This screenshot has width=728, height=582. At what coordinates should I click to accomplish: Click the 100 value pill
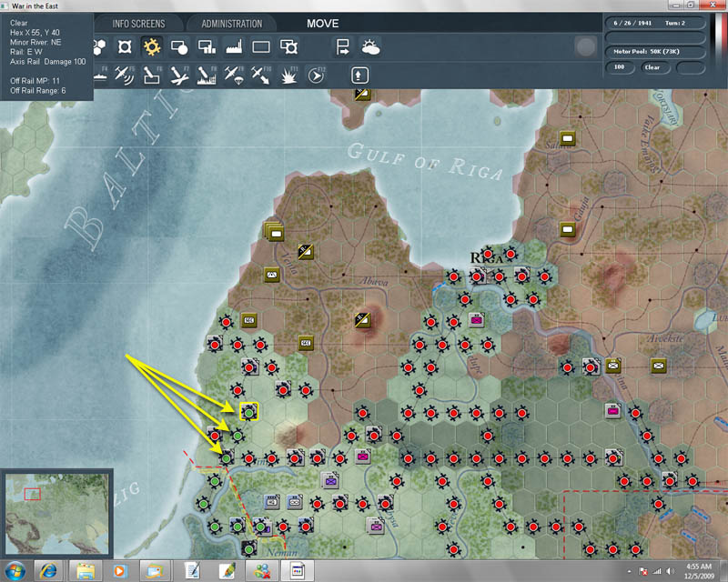pyautogui.click(x=620, y=67)
